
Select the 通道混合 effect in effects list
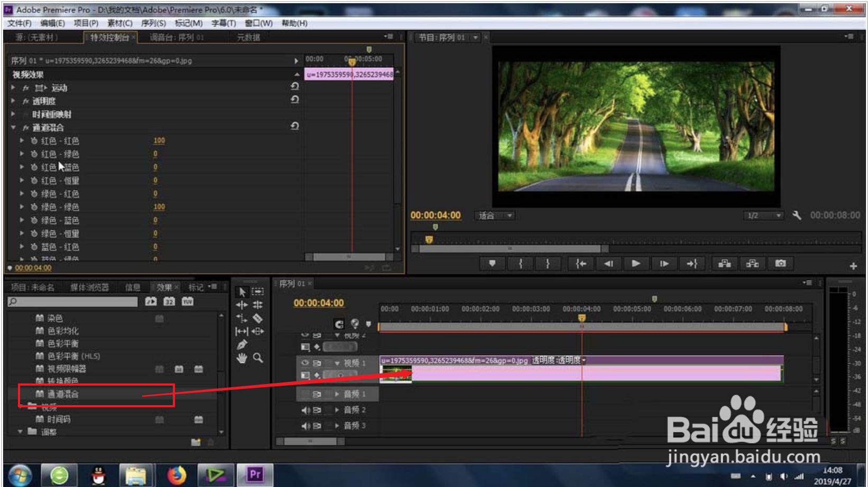[x=62, y=394]
